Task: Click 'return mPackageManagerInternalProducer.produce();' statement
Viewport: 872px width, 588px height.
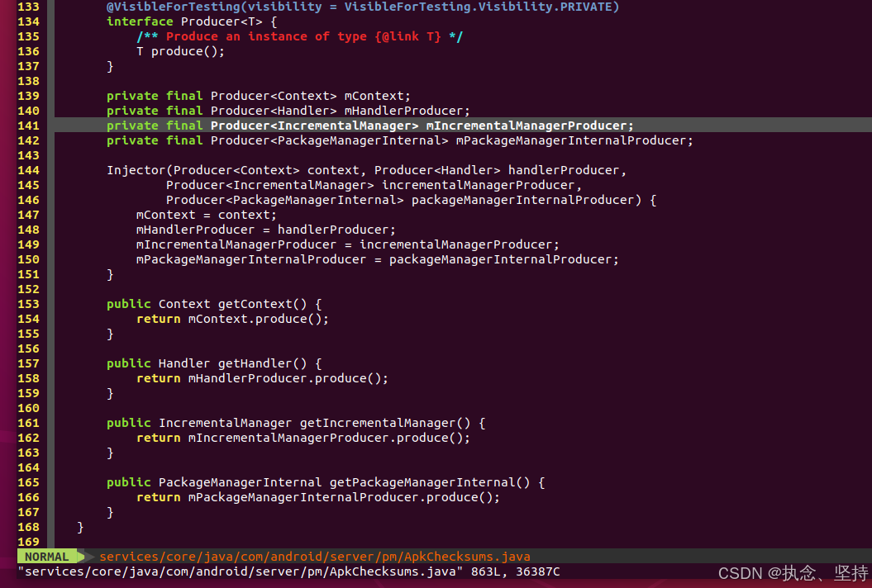Action: coord(318,497)
